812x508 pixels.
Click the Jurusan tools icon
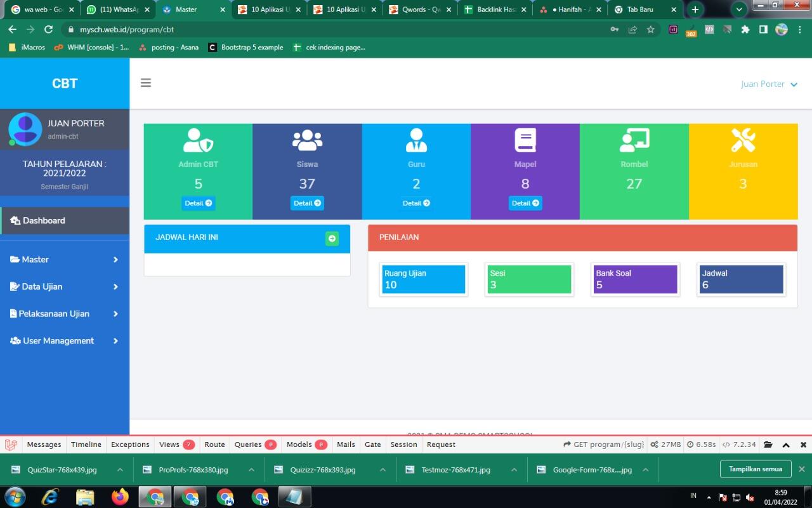coord(743,140)
